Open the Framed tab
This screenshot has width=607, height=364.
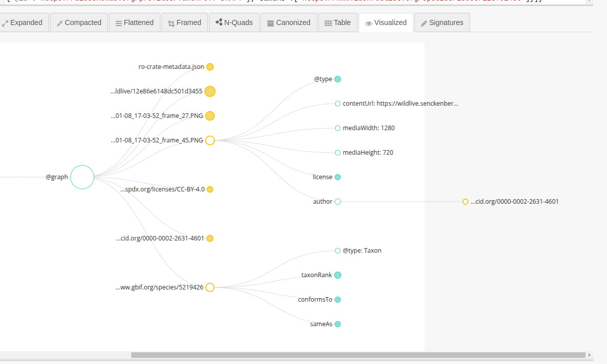[184, 22]
